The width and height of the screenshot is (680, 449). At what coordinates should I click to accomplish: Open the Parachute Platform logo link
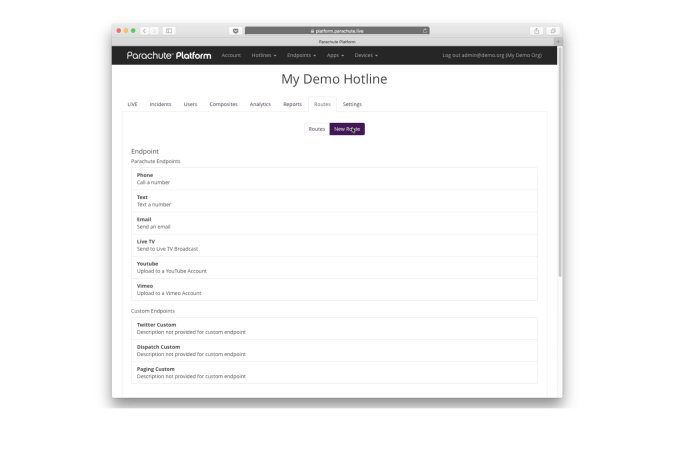click(x=169, y=56)
